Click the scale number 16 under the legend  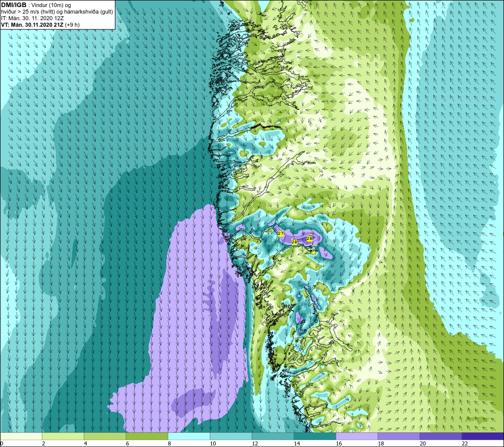339,443
